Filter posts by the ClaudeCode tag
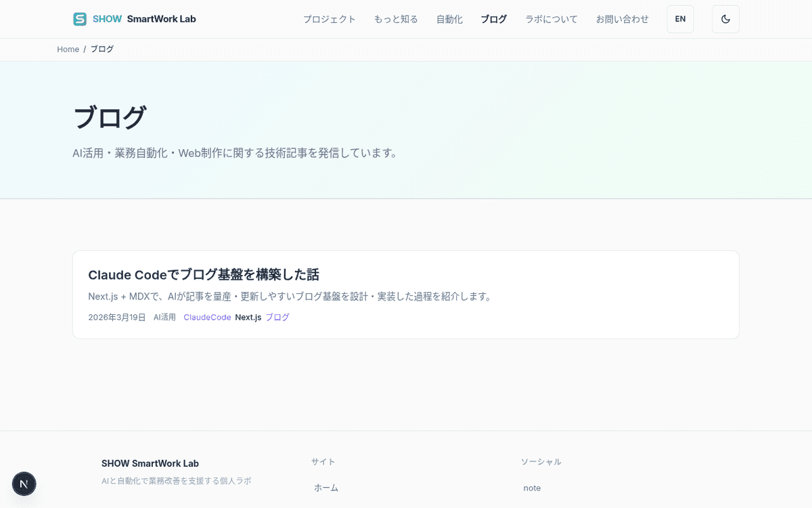 pyautogui.click(x=207, y=317)
